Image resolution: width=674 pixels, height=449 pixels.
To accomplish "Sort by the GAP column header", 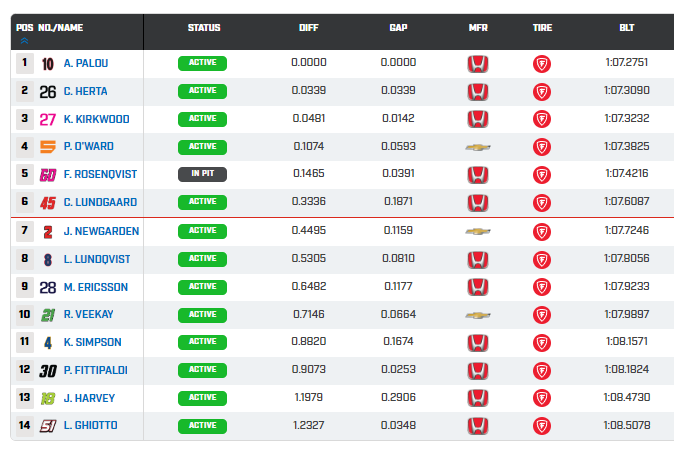I will [x=398, y=28].
